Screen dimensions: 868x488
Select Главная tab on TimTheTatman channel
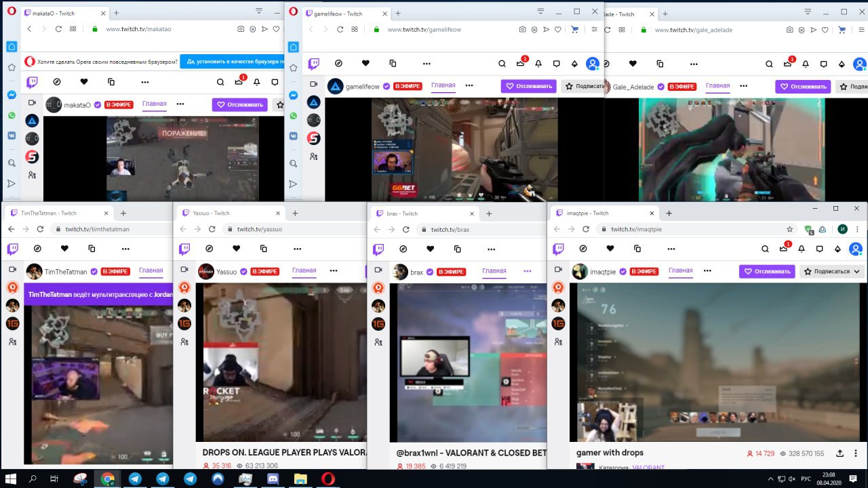(151, 270)
